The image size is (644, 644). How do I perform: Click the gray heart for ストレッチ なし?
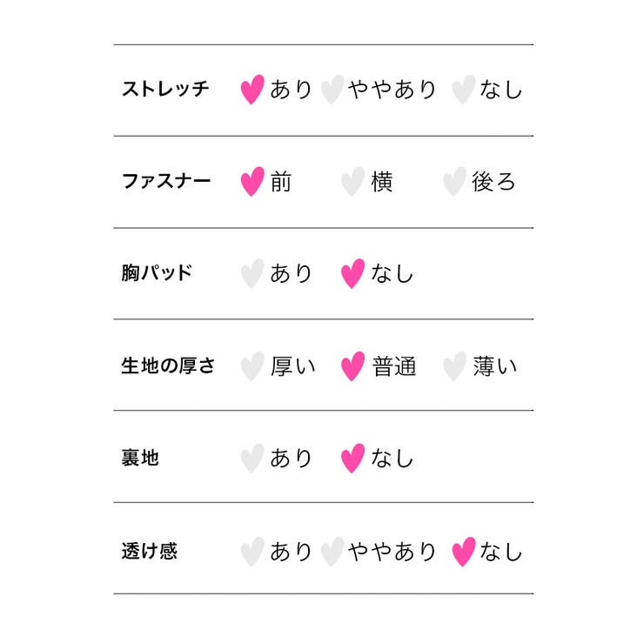pyautogui.click(x=464, y=90)
